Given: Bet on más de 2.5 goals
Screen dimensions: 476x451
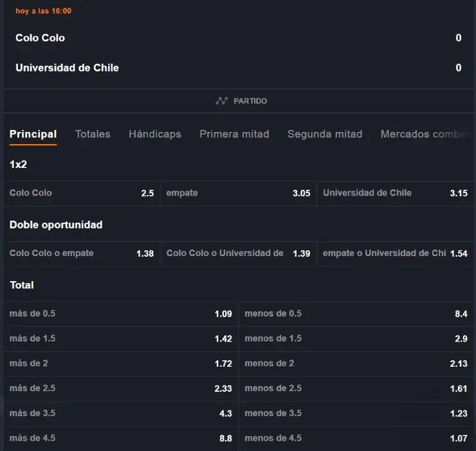Looking at the screenshot, I should coord(120,389).
